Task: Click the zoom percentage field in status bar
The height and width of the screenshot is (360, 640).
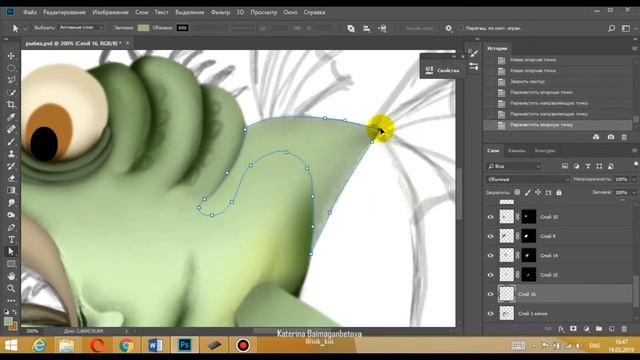Action: tap(32, 331)
